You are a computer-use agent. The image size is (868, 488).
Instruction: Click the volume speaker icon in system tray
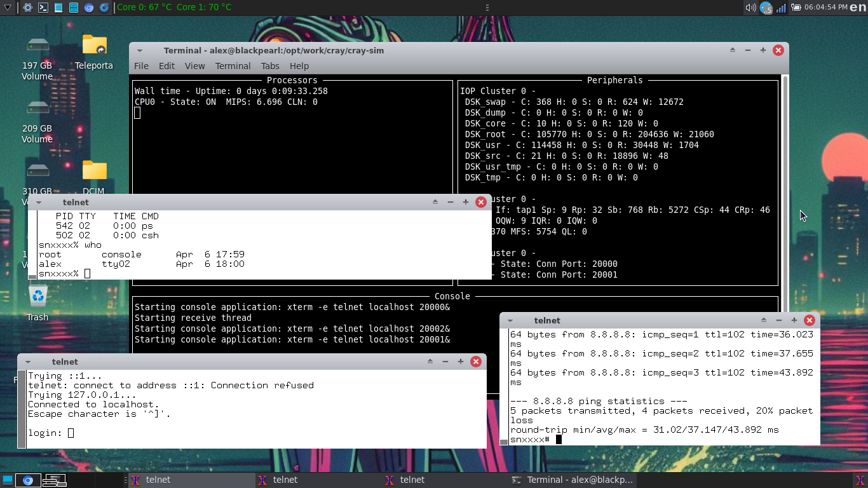[750, 8]
